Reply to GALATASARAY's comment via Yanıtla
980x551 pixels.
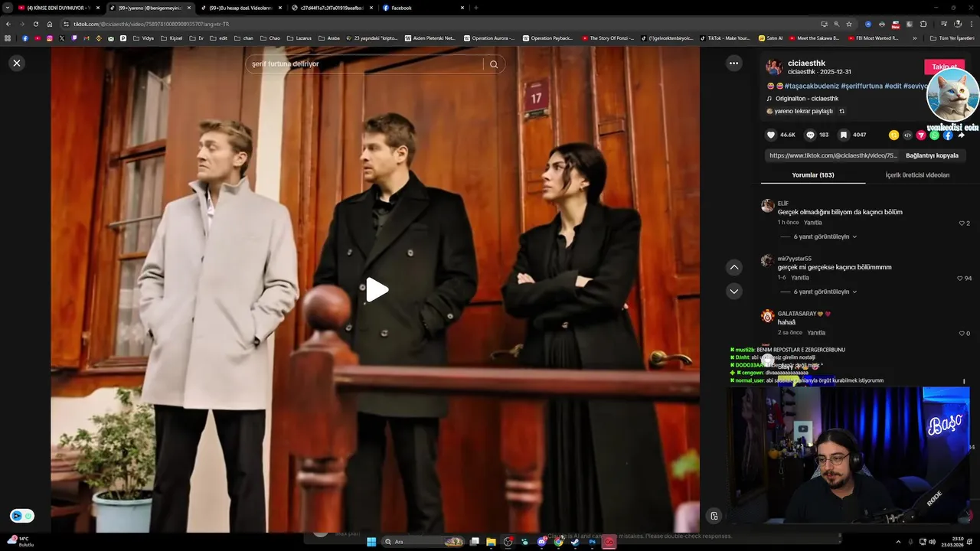(x=816, y=333)
